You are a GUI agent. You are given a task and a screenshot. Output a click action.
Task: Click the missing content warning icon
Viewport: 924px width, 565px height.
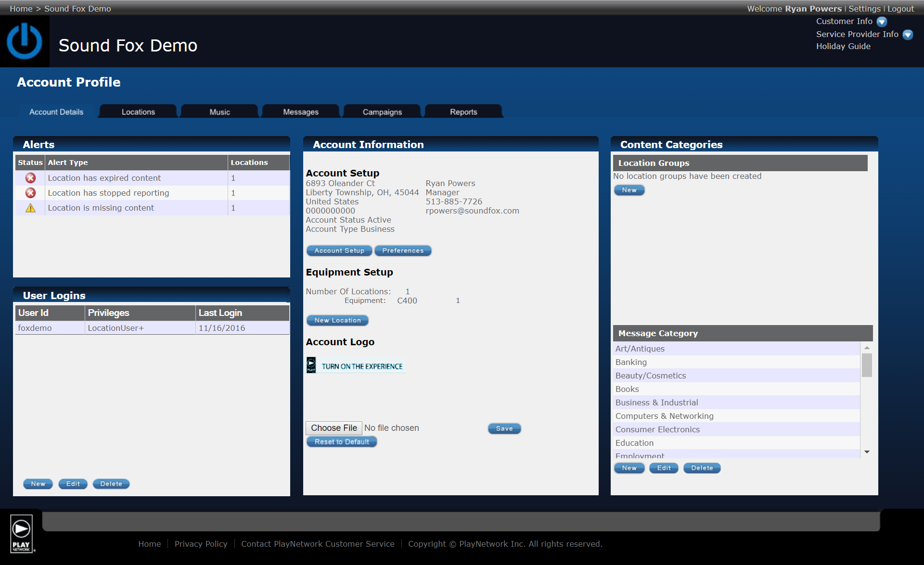[x=30, y=208]
